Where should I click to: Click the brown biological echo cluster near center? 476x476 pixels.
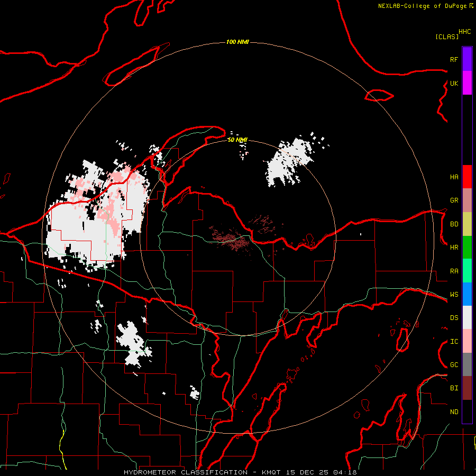click(232, 239)
